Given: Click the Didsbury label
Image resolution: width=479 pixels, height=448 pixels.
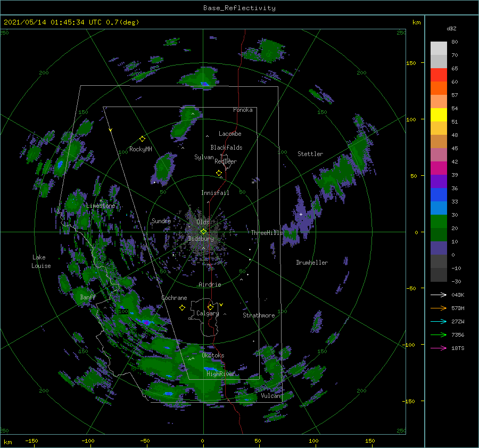Looking at the screenshot, I should click(x=201, y=239).
